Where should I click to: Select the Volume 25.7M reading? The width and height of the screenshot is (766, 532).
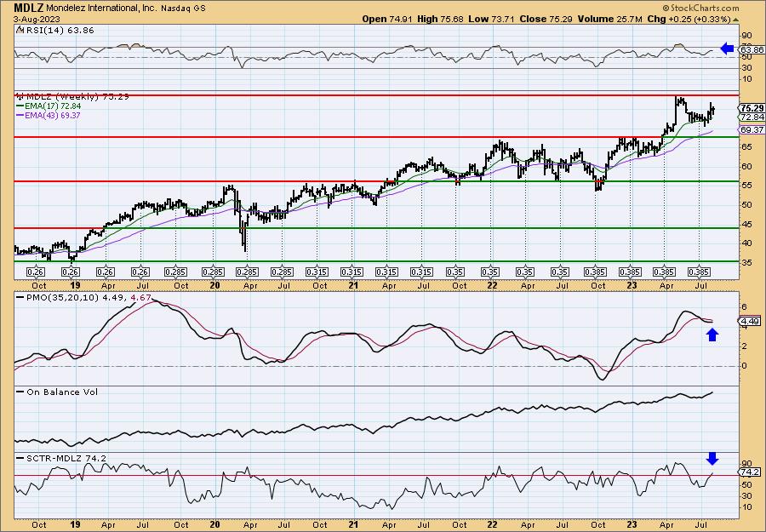pos(609,19)
